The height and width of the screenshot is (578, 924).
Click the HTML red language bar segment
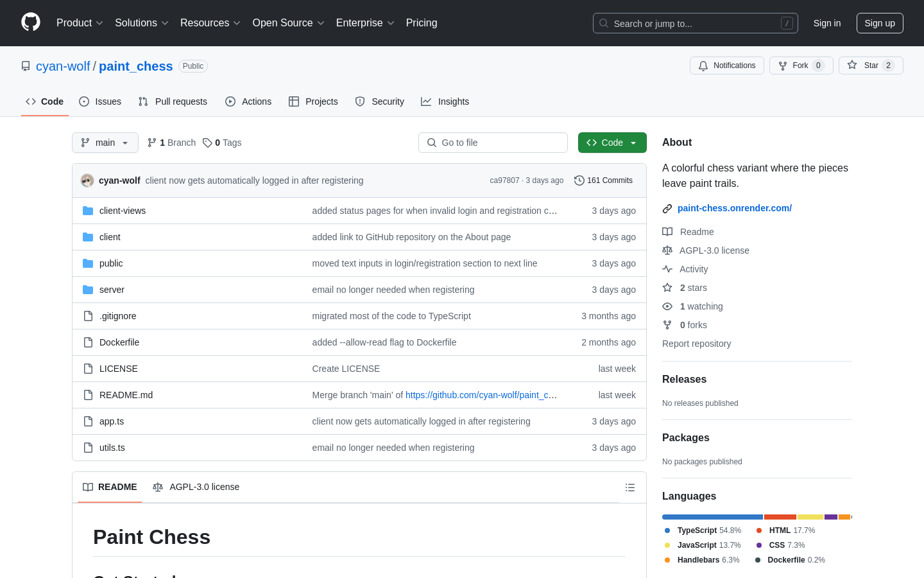(780, 517)
